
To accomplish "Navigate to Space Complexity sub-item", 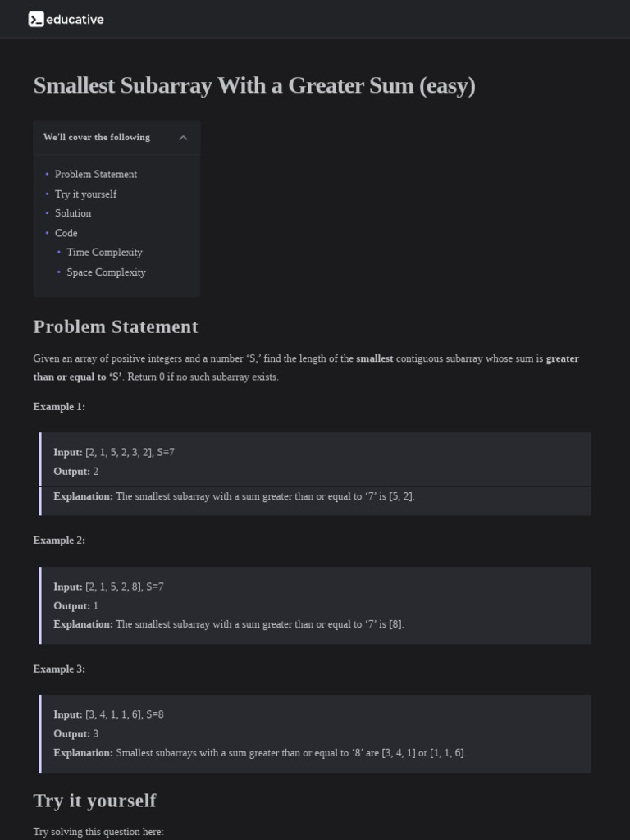I will point(106,272).
